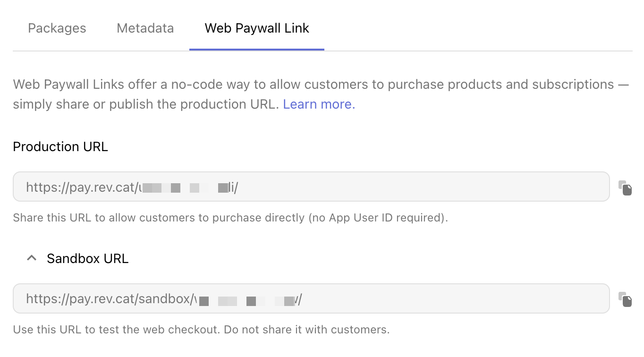Viewport: 644px width, 357px height.
Task: Click the active tab's blue underline indicator
Action: click(x=257, y=49)
